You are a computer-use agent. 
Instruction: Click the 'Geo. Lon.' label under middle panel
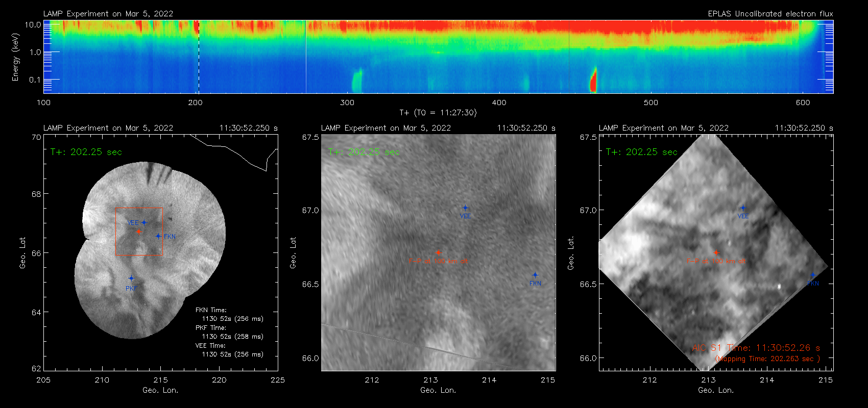[439, 390]
